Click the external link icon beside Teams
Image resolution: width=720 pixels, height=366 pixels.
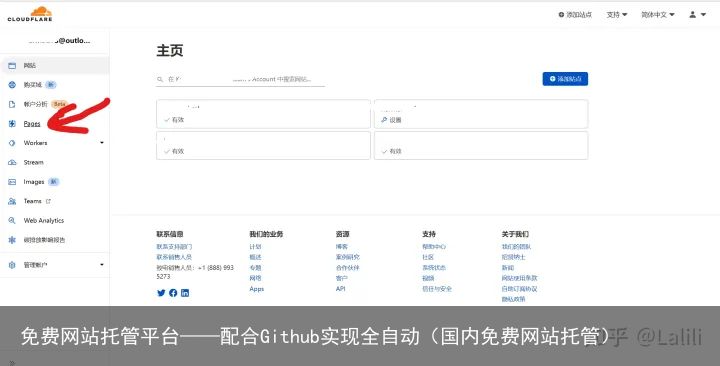[48, 201]
